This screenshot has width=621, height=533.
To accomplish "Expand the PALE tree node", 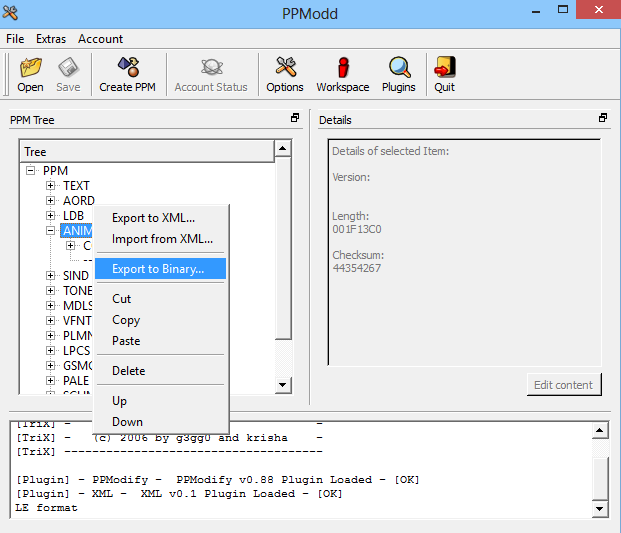I will click(50, 380).
